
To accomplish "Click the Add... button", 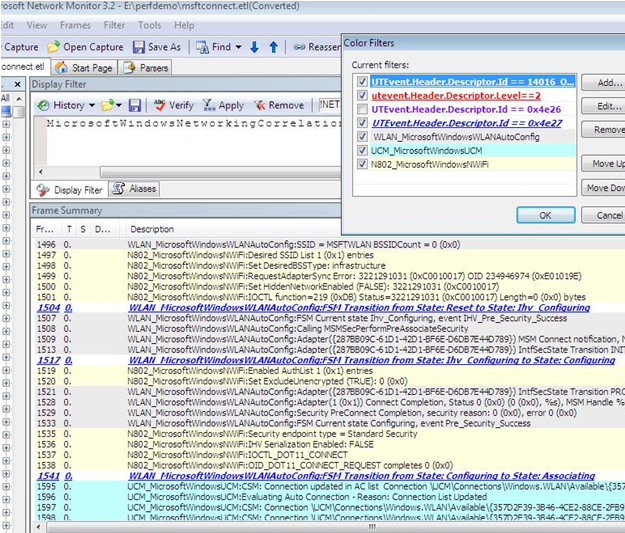I will click(x=604, y=83).
